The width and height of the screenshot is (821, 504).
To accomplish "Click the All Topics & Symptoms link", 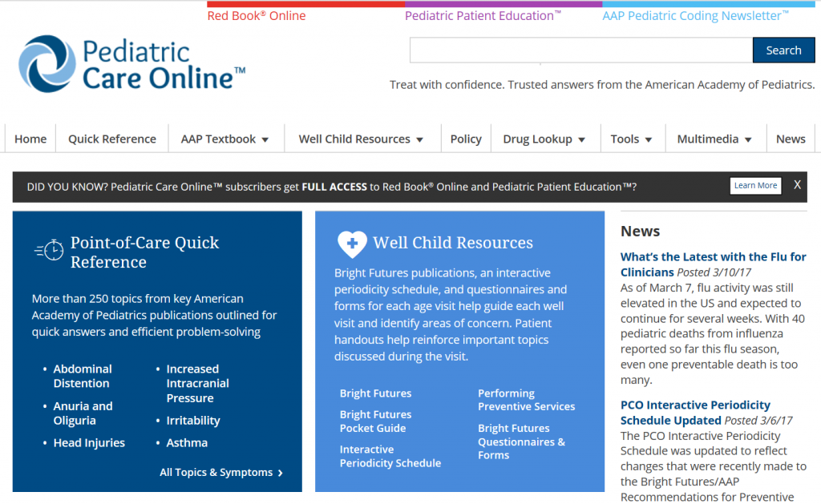I will [216, 472].
